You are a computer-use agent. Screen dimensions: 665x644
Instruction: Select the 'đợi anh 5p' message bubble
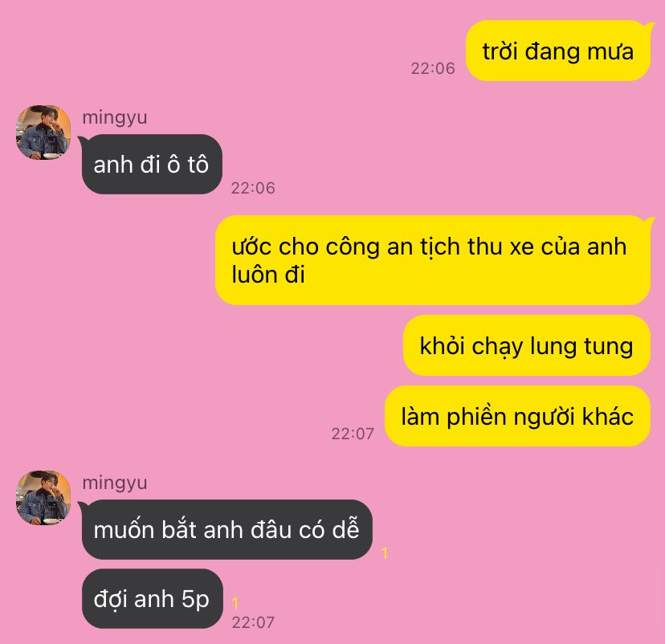coord(153,599)
